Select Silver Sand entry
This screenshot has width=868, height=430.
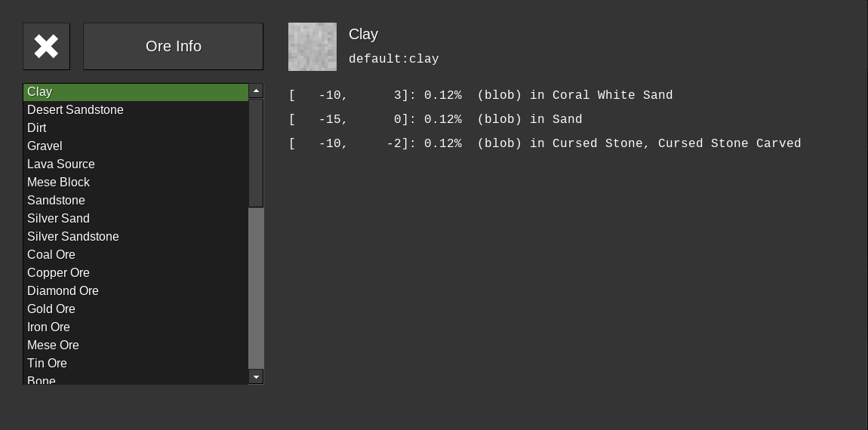58,219
